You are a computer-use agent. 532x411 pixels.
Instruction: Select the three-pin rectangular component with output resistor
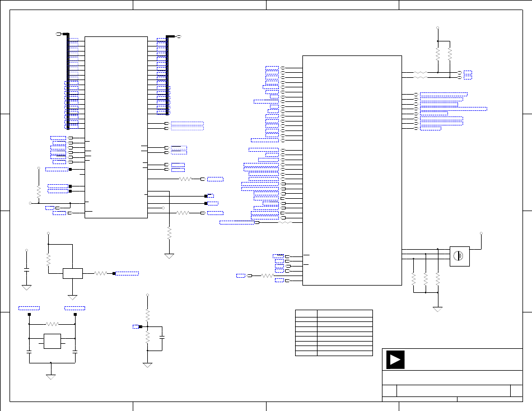coord(73,274)
